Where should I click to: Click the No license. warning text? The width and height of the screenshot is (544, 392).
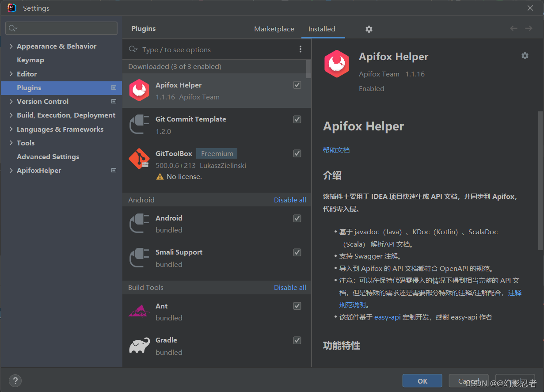184,176
